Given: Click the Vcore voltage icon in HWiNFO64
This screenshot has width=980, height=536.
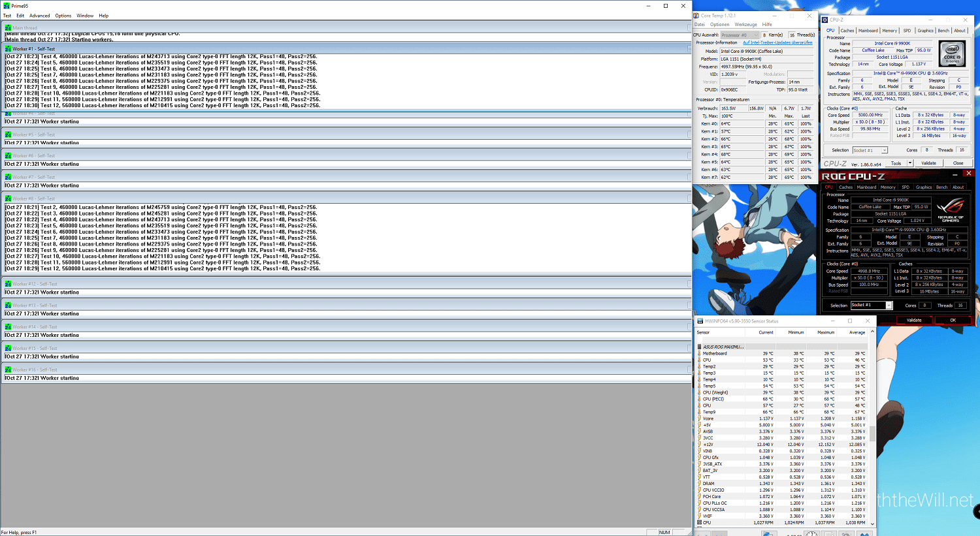Looking at the screenshot, I should click(x=699, y=418).
